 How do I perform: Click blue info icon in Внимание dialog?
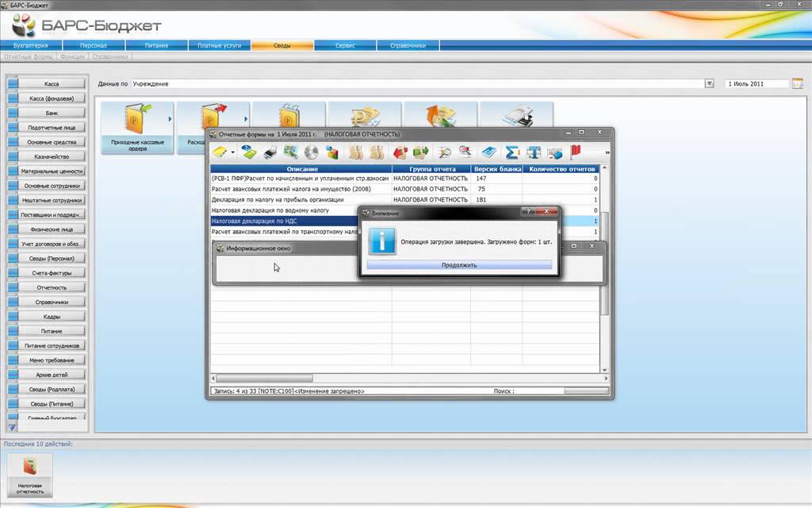pyautogui.click(x=382, y=241)
